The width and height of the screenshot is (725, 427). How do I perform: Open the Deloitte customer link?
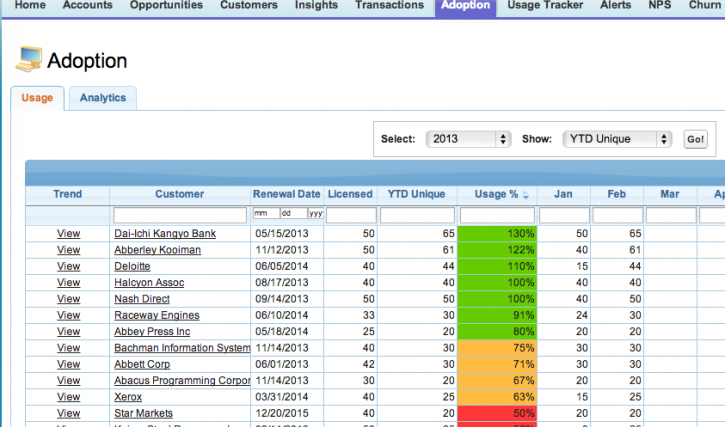point(132,266)
